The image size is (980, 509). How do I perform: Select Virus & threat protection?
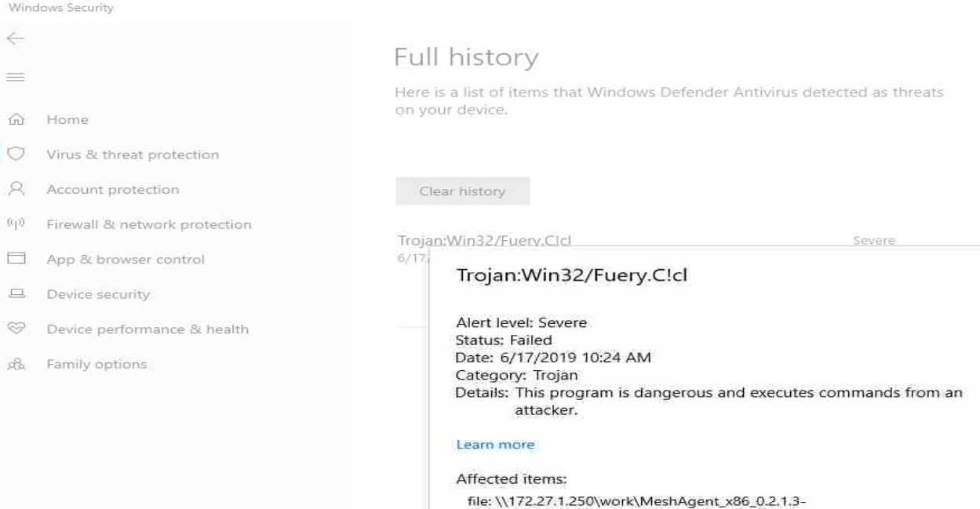coord(133,155)
